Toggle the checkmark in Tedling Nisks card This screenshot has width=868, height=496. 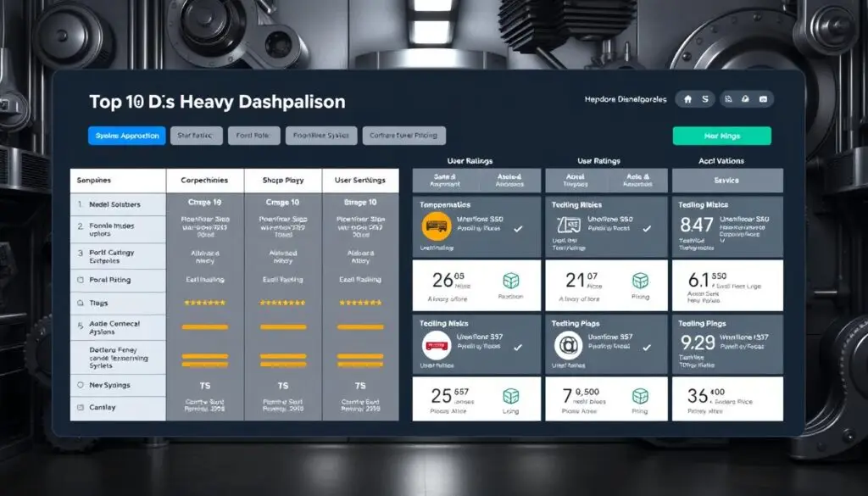[518, 347]
